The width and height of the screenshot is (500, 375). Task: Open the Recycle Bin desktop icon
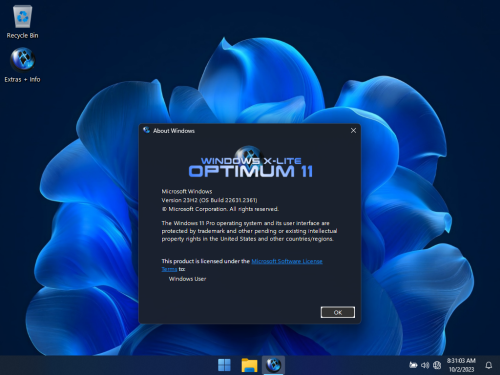click(22, 22)
